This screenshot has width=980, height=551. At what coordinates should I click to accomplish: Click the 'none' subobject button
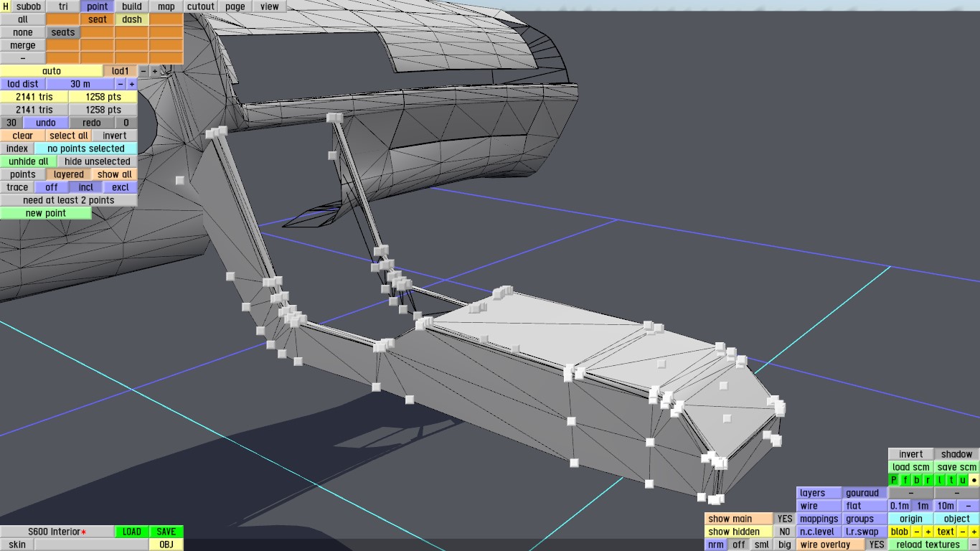coord(23,32)
